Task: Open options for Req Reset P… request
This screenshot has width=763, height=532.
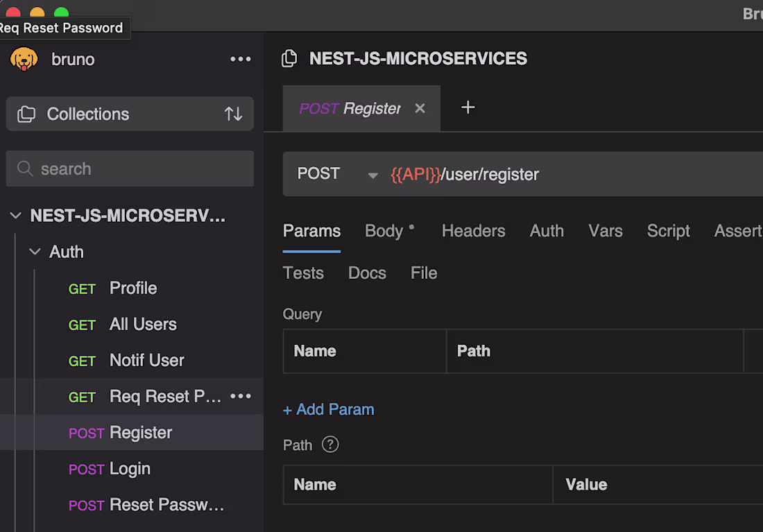Action: coord(241,396)
